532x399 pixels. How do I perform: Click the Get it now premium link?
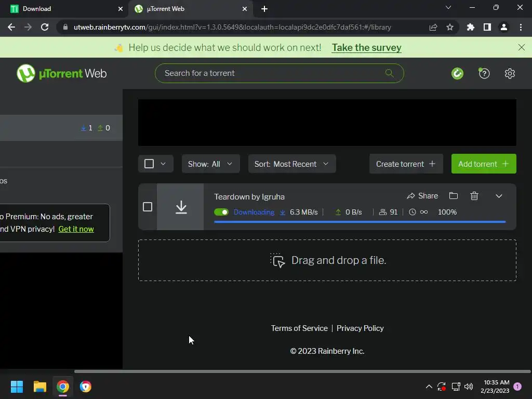[x=76, y=229]
